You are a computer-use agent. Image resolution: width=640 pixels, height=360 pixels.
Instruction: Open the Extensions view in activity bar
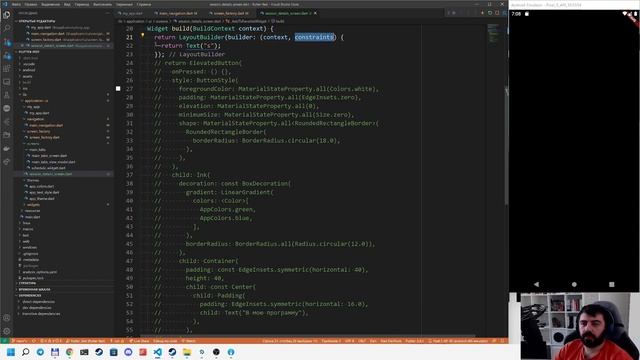click(x=7, y=69)
